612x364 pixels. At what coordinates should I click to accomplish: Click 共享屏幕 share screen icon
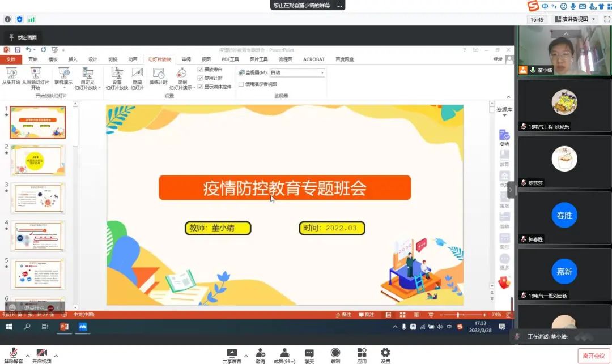(231, 353)
